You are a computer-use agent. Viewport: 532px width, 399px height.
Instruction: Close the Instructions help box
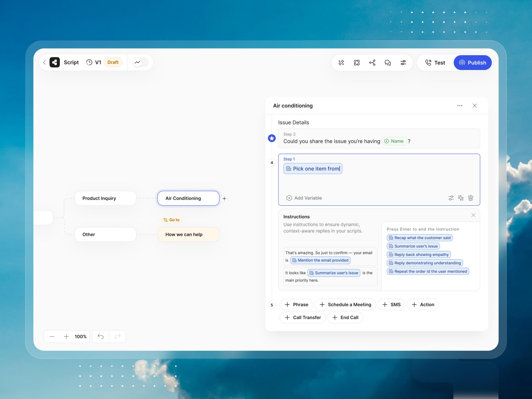(473, 215)
